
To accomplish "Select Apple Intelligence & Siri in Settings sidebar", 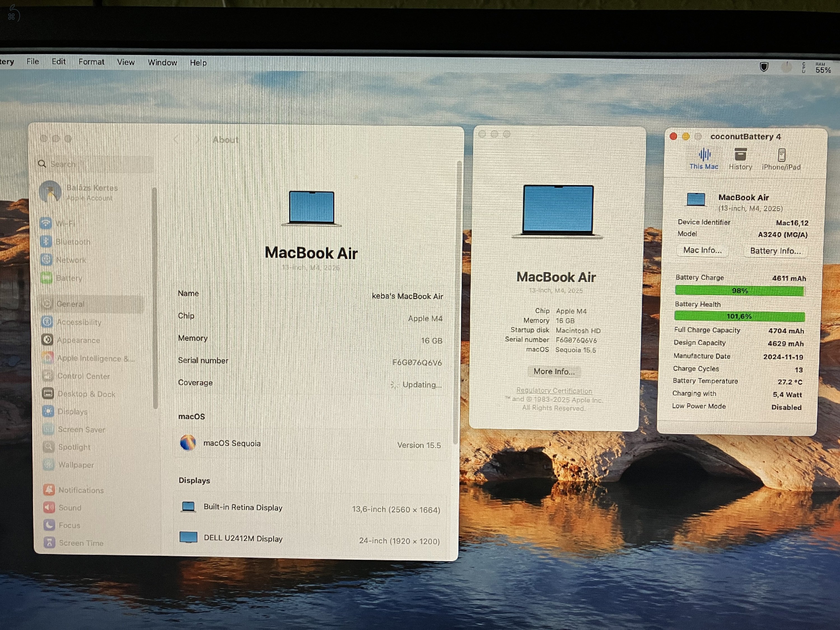I will pyautogui.click(x=91, y=358).
